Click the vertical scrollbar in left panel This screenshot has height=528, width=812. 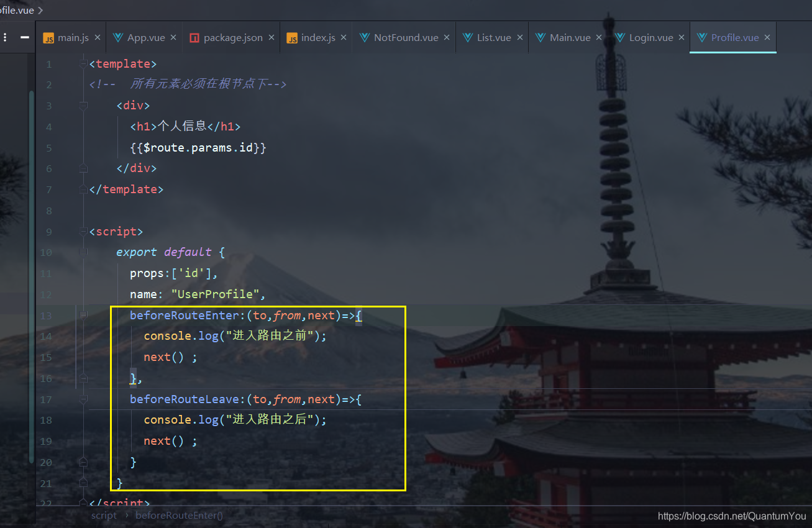[32, 276]
